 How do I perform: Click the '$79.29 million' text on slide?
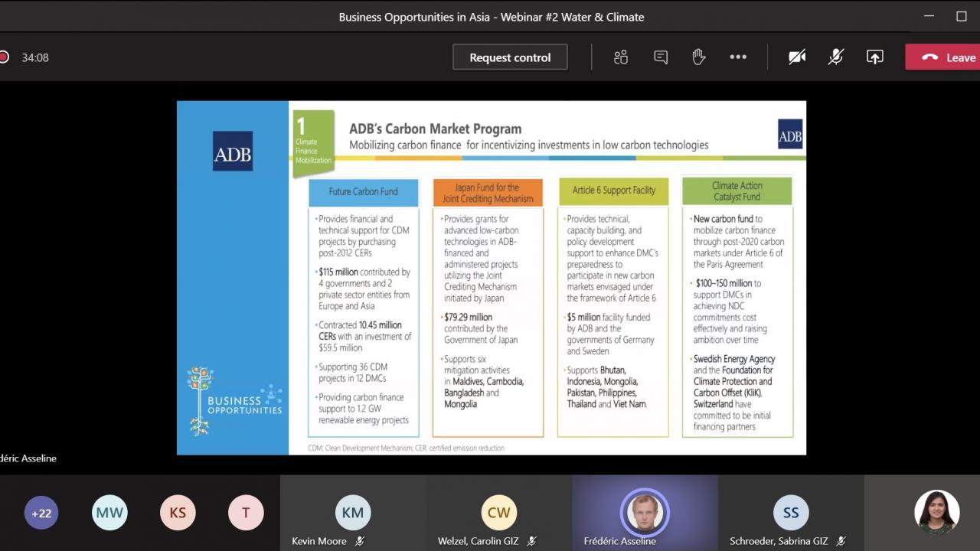click(469, 317)
